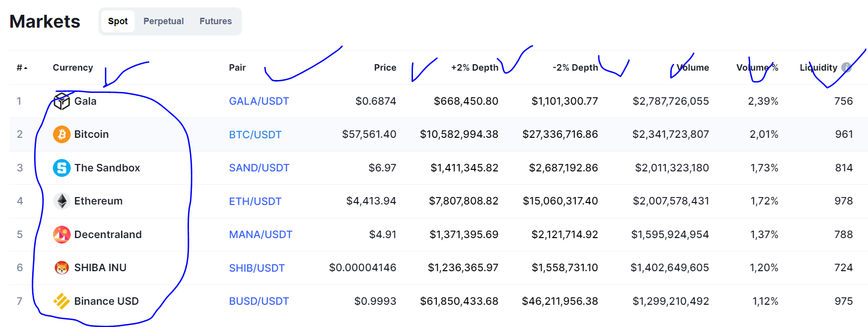Open the SHIB/USDT pair link
Viewport: 868px width, 327px height.
(257, 268)
